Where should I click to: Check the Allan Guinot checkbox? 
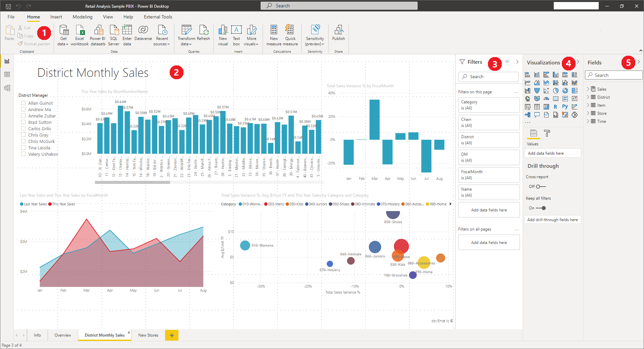click(23, 103)
